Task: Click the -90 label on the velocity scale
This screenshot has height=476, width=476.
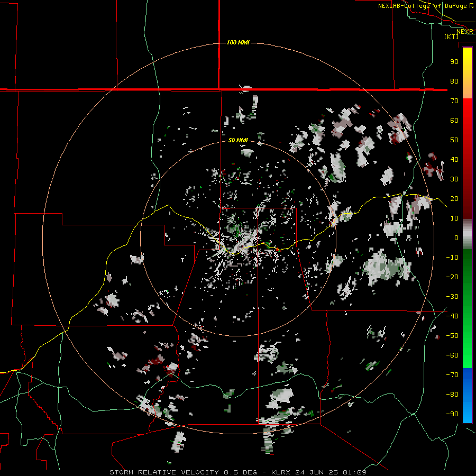Action: pyautogui.click(x=452, y=414)
